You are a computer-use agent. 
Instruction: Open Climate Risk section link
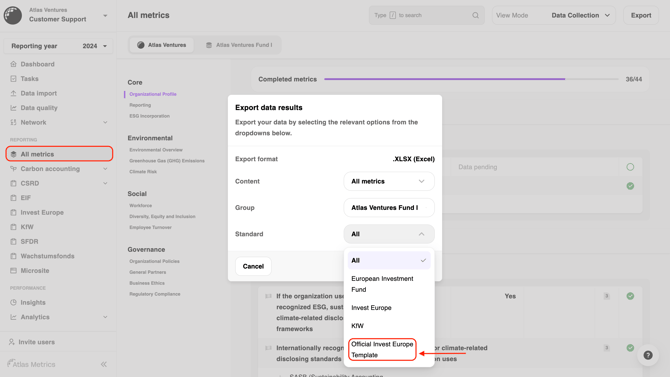[x=143, y=172]
